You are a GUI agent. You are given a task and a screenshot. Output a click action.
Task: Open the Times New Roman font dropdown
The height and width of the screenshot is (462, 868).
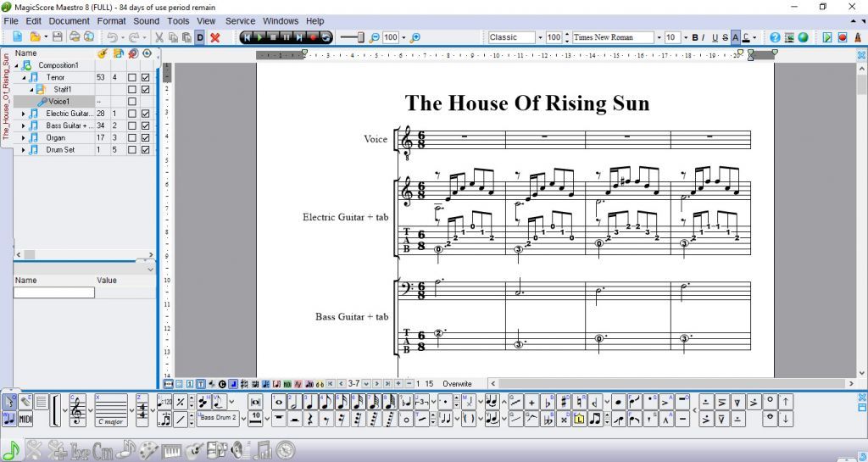(x=659, y=37)
